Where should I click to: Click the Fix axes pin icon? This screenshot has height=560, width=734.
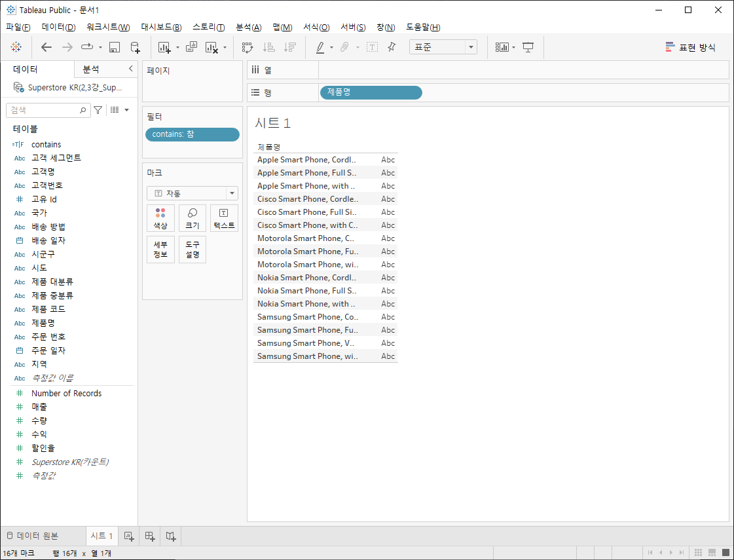[392, 47]
